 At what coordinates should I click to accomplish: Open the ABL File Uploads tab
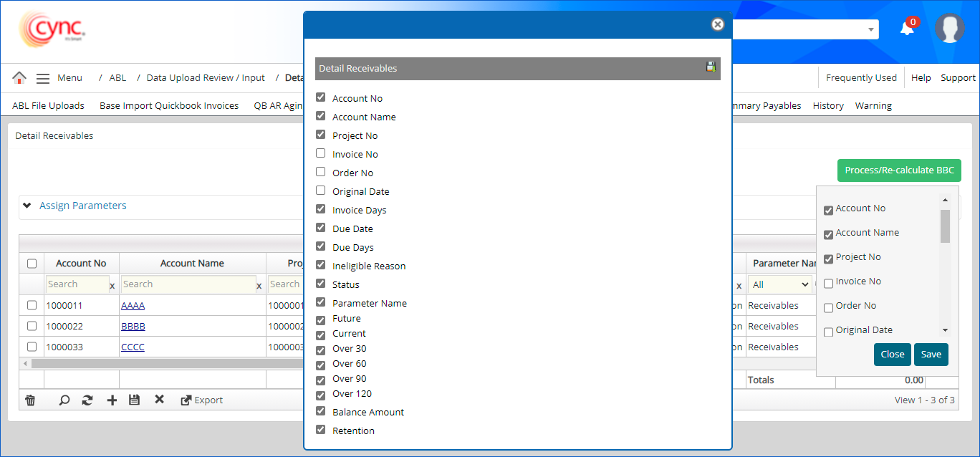pos(48,105)
